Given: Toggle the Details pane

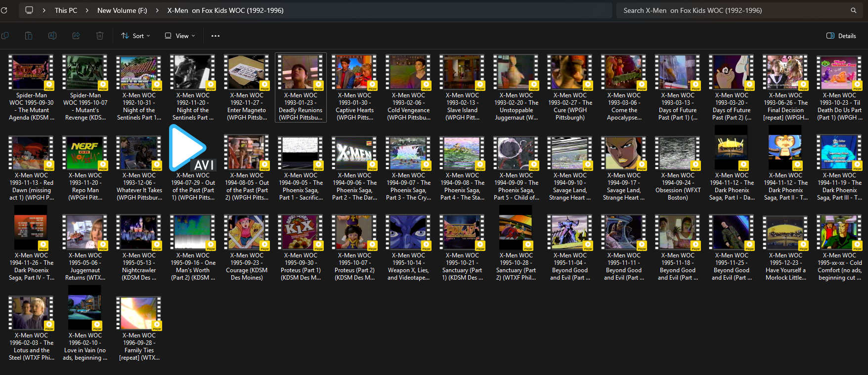Looking at the screenshot, I should (841, 36).
